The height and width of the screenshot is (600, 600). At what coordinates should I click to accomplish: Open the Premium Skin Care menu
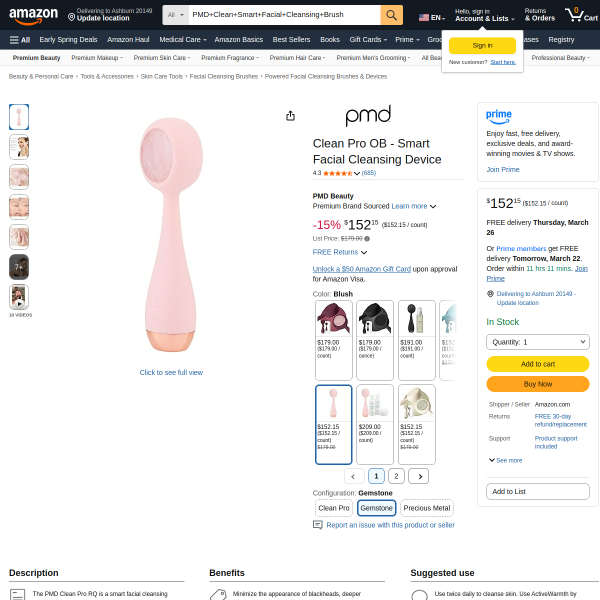(161, 58)
